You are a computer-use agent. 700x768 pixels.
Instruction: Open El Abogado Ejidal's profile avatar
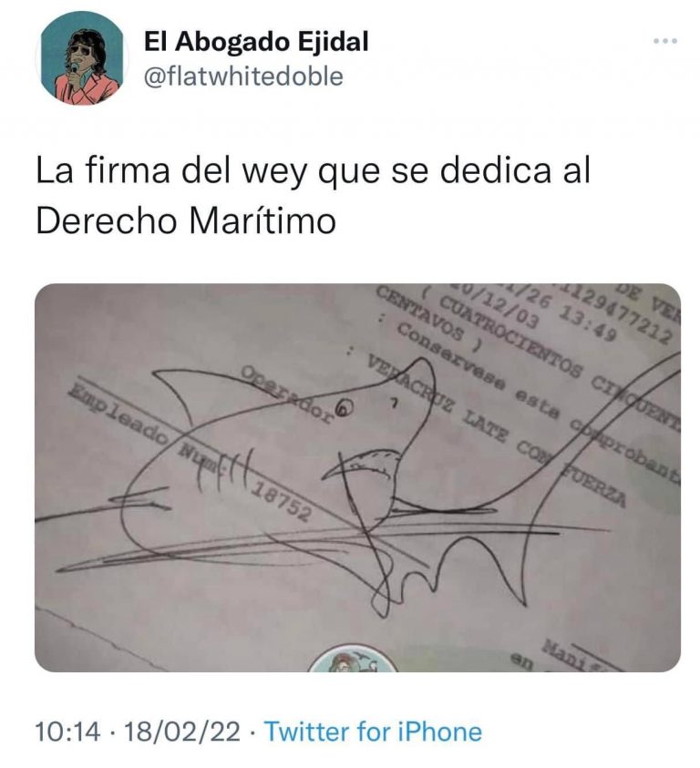(81, 58)
